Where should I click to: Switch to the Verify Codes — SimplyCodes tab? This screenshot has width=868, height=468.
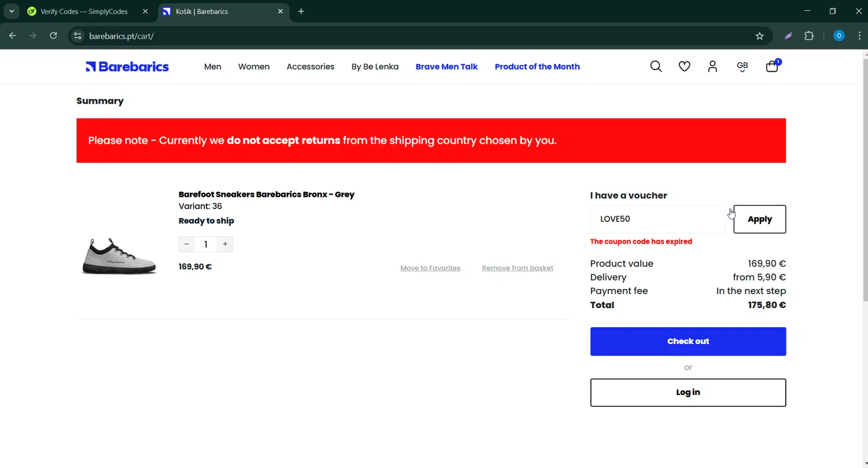coord(84,12)
